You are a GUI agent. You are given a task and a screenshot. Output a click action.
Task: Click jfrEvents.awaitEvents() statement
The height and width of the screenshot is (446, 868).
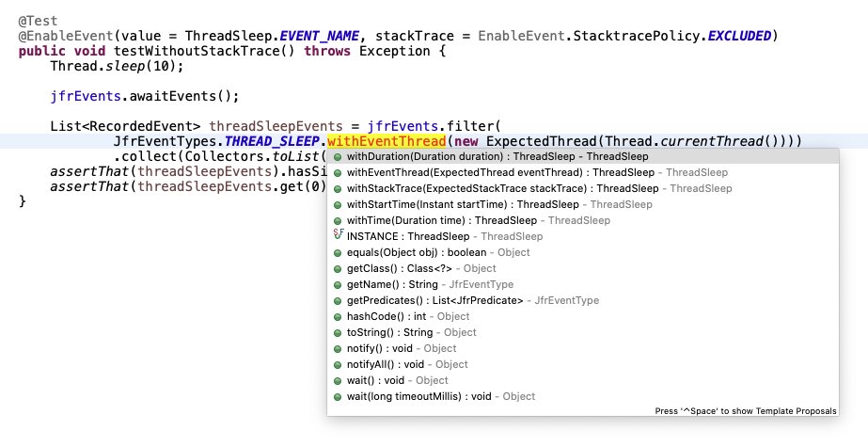tap(145, 96)
